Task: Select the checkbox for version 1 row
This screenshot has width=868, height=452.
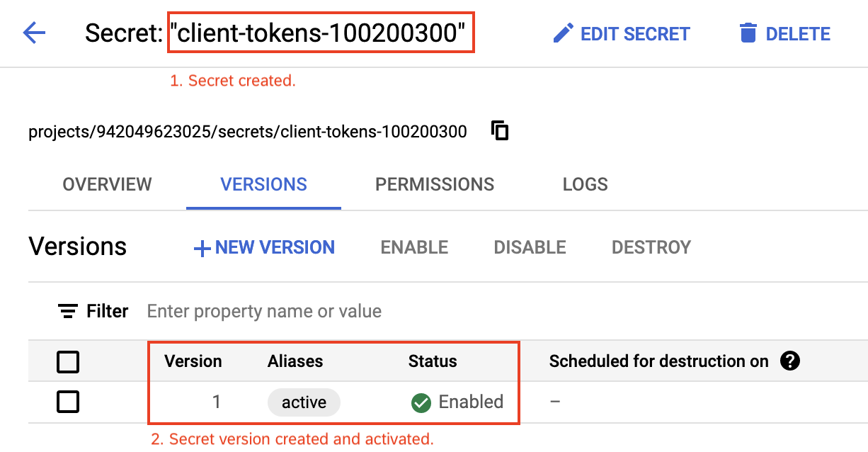Action: pos(68,402)
